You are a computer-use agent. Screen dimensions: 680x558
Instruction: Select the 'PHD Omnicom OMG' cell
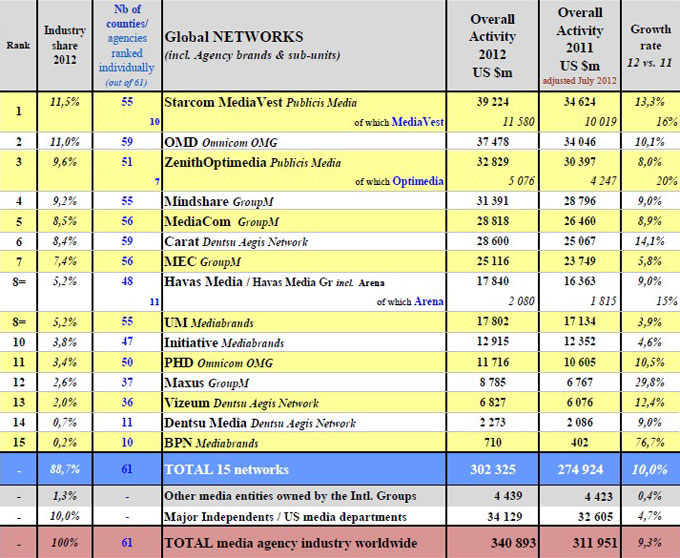pos(219,362)
